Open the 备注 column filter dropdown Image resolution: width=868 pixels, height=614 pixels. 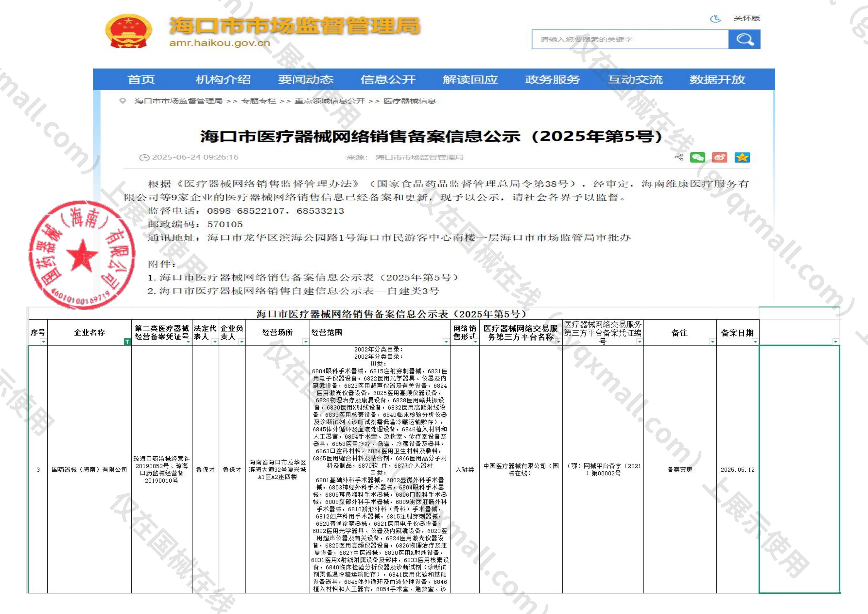(712, 342)
